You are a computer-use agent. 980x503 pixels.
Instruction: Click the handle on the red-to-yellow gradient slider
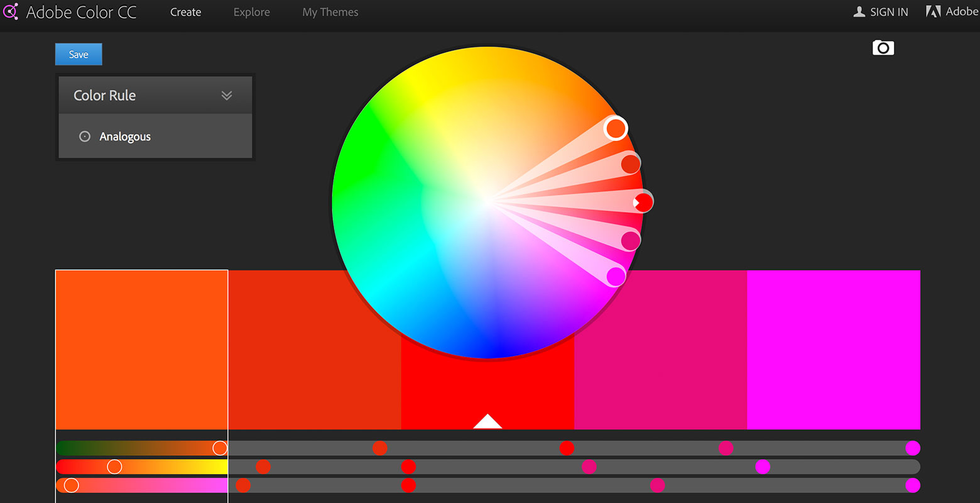click(114, 467)
